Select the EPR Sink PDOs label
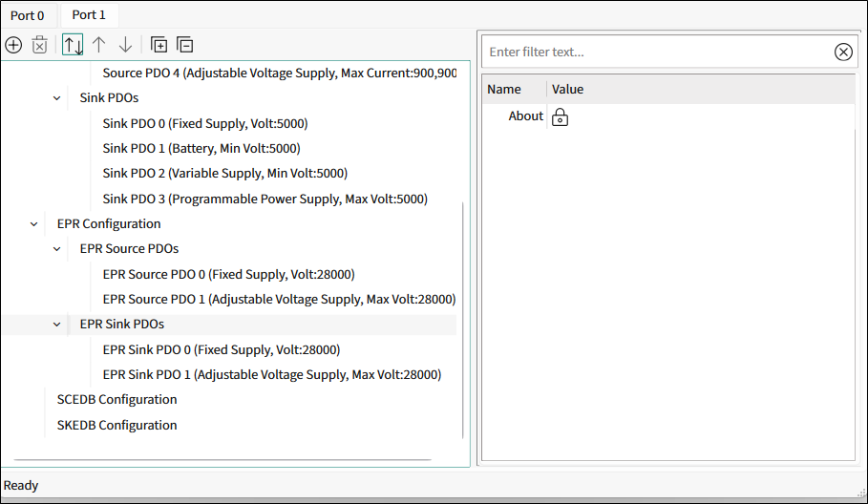The height and width of the screenshot is (504, 868). pyautogui.click(x=122, y=325)
